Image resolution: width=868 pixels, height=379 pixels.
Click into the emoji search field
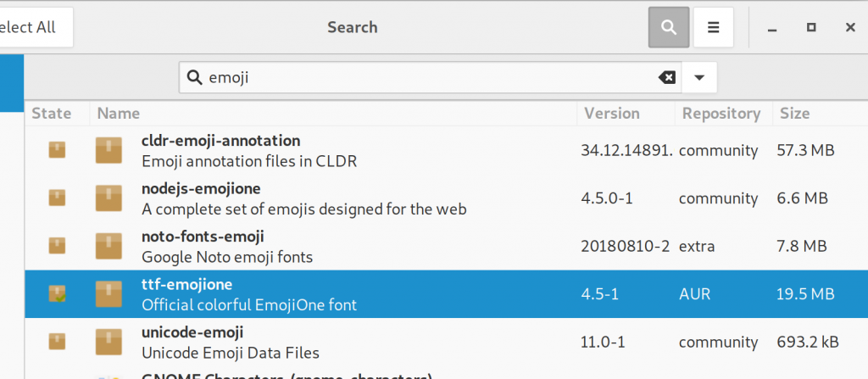(430, 77)
